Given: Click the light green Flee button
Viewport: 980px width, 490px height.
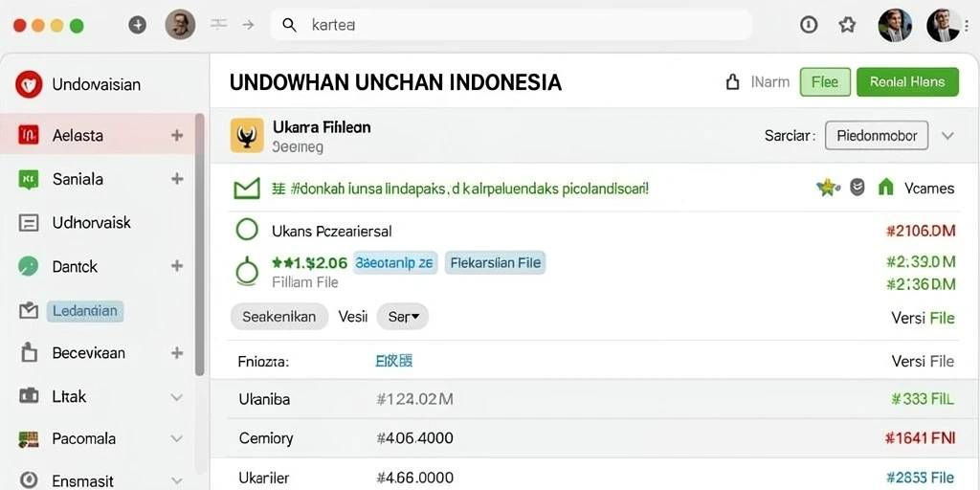Looking at the screenshot, I should click(825, 82).
